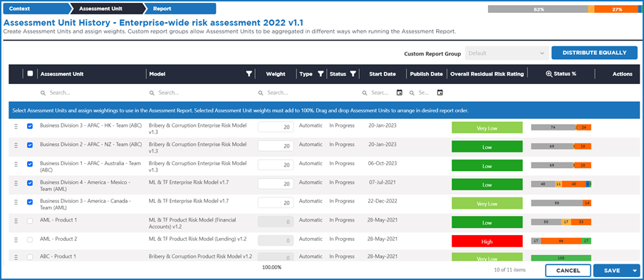Open the Status column filter icon
644x280 pixels.
(x=353, y=74)
